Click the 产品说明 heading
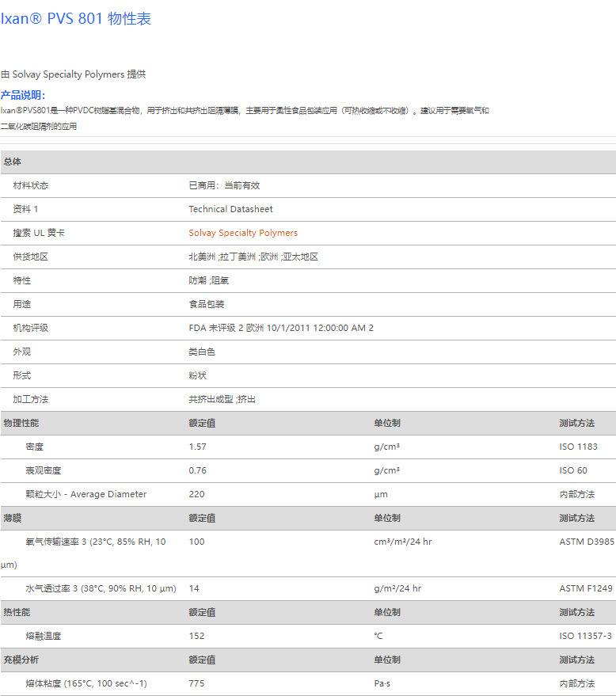This screenshot has width=616, height=696. [23, 95]
